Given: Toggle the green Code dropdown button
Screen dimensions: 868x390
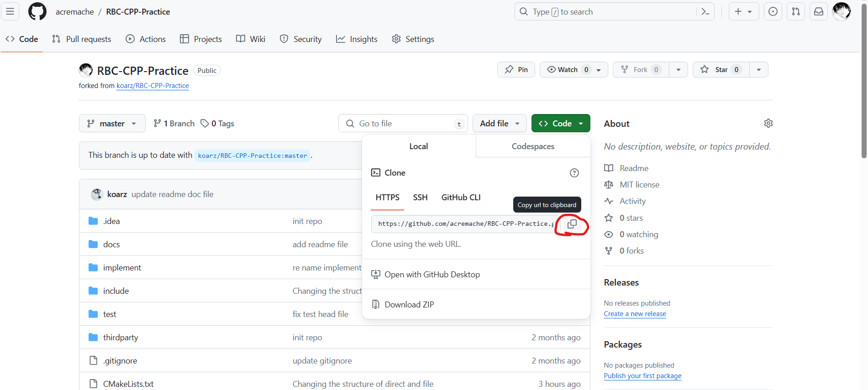Looking at the screenshot, I should (x=561, y=123).
